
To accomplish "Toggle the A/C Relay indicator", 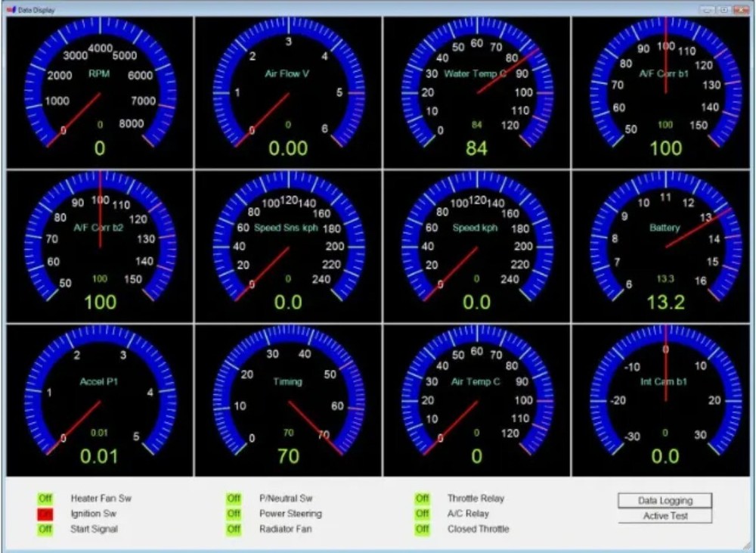I will coord(422,514).
